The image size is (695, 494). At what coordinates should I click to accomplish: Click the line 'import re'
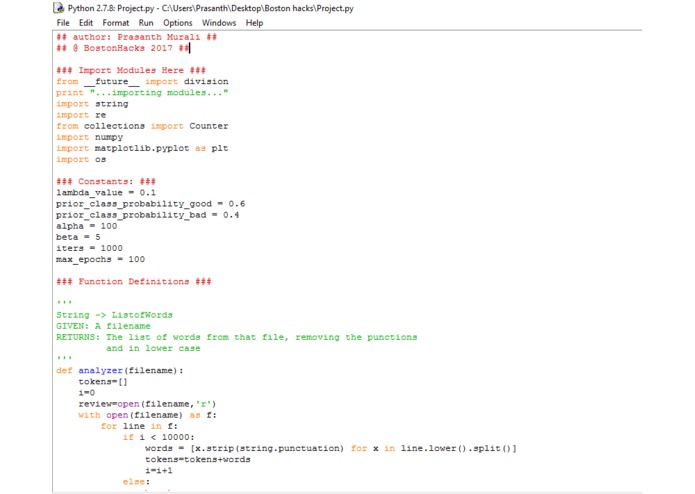coord(81,115)
